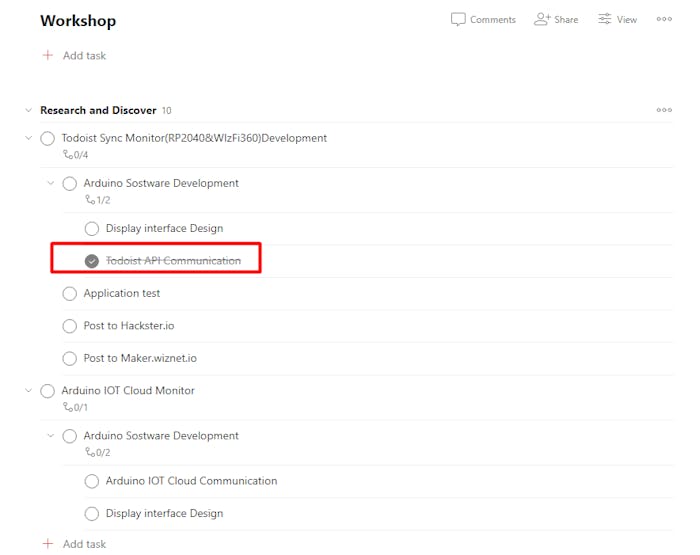700x555 pixels.
Task: Open the View options sliders icon
Action: [605, 19]
